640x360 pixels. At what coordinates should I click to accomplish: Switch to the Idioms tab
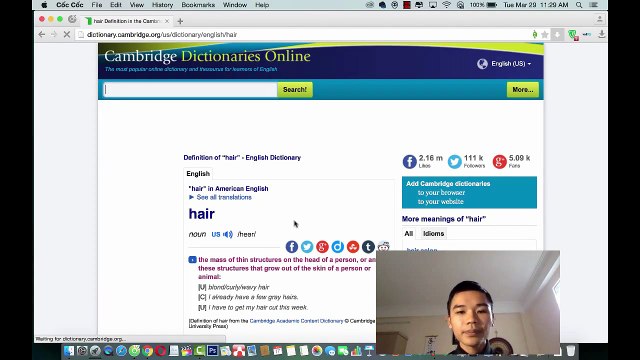pyautogui.click(x=433, y=233)
